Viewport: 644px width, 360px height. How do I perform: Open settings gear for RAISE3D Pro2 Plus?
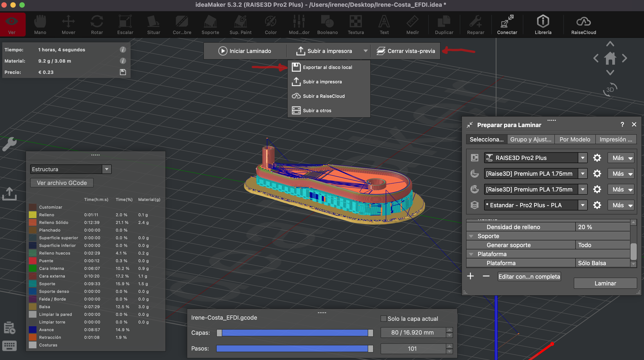[597, 158]
